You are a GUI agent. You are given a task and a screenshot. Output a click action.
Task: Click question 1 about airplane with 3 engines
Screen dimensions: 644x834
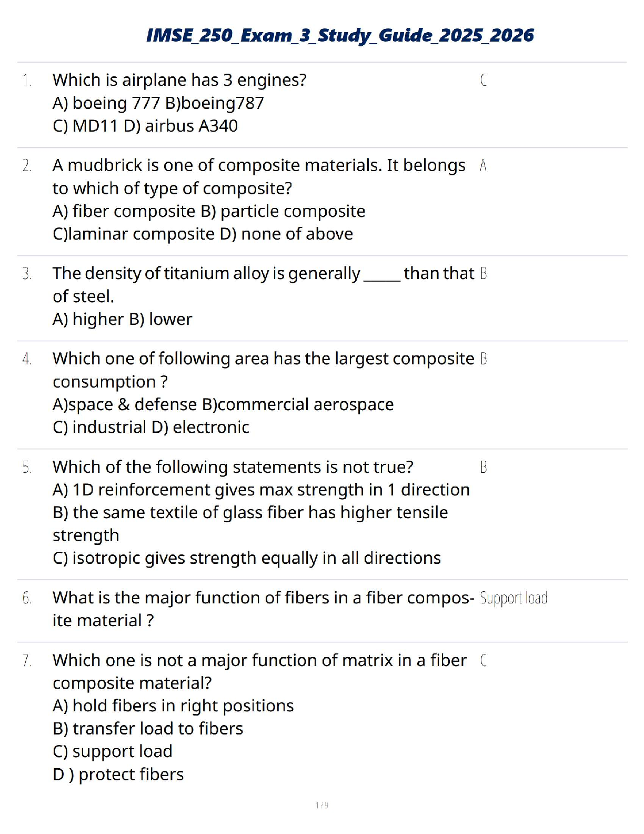(x=179, y=80)
